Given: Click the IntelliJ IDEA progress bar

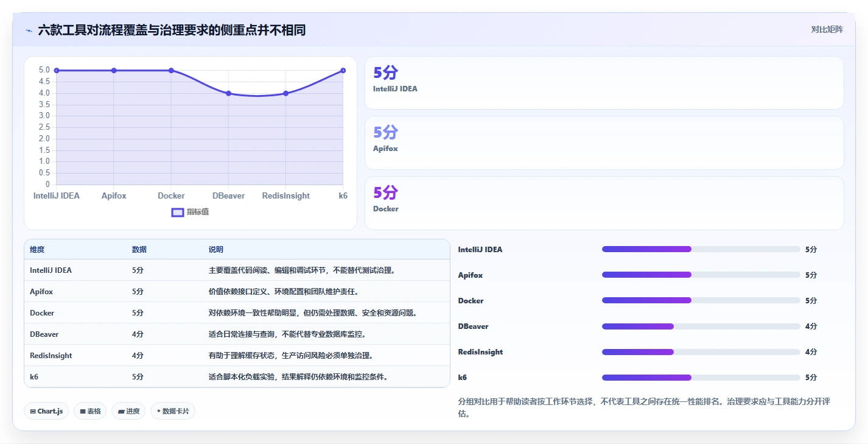Looking at the screenshot, I should coord(701,249).
